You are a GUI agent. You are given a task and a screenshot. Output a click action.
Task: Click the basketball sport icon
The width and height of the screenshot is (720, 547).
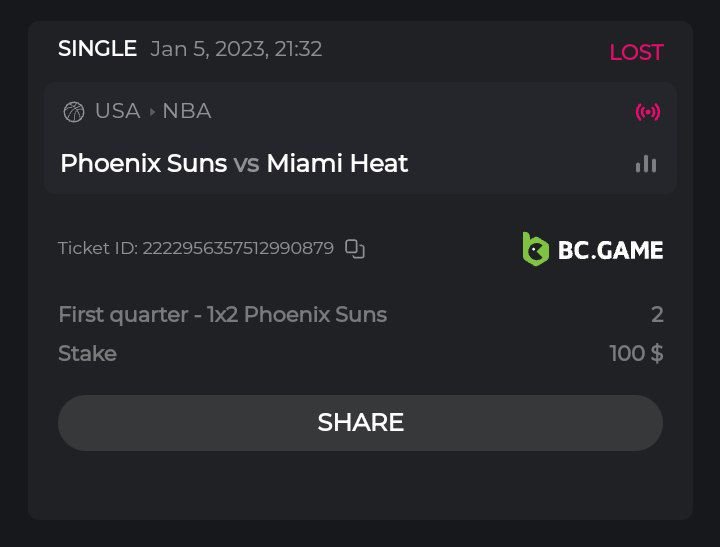[73, 111]
